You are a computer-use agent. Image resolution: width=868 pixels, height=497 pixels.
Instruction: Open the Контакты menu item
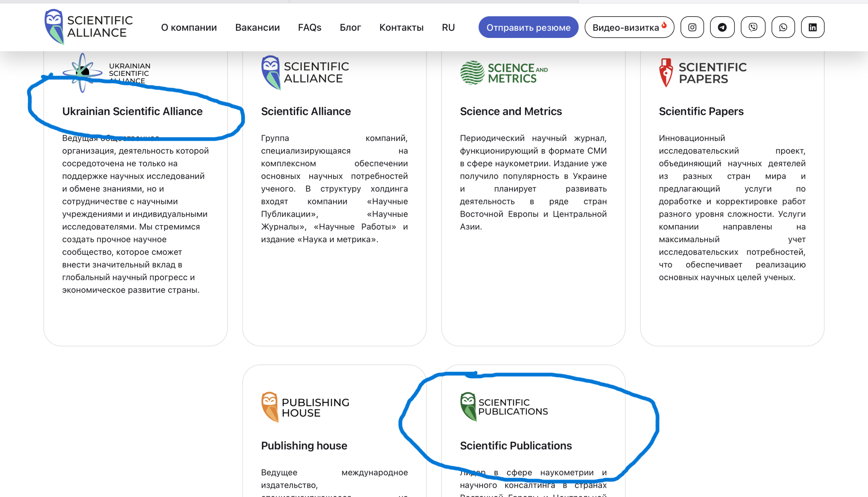(401, 27)
